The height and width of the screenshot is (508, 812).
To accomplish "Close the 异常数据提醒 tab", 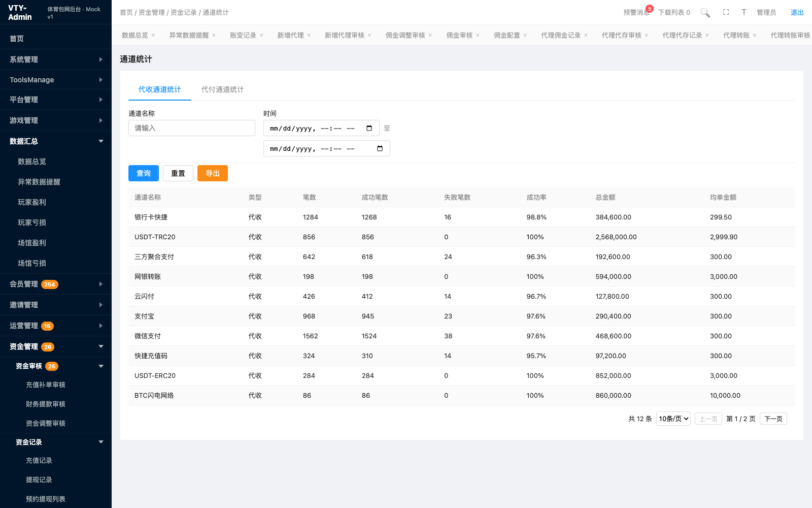I will [214, 36].
